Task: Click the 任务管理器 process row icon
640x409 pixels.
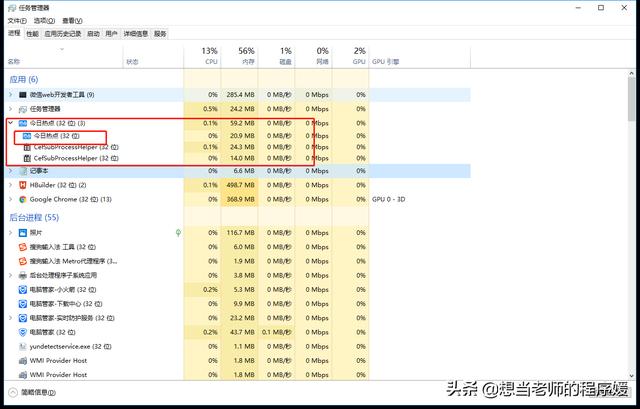Action: pyautogui.click(x=23, y=109)
